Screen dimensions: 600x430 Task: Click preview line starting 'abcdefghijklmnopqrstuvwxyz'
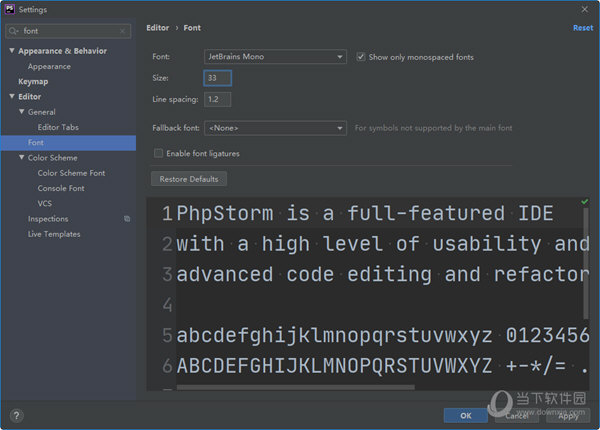coord(383,335)
